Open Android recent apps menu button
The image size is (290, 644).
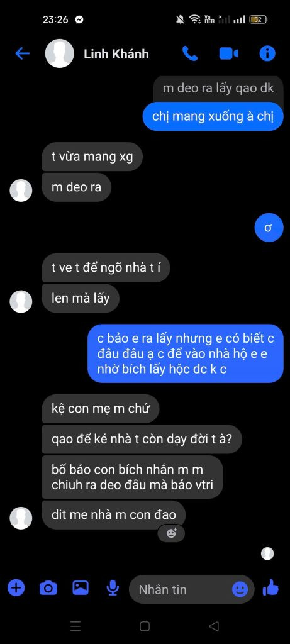click(x=75, y=626)
